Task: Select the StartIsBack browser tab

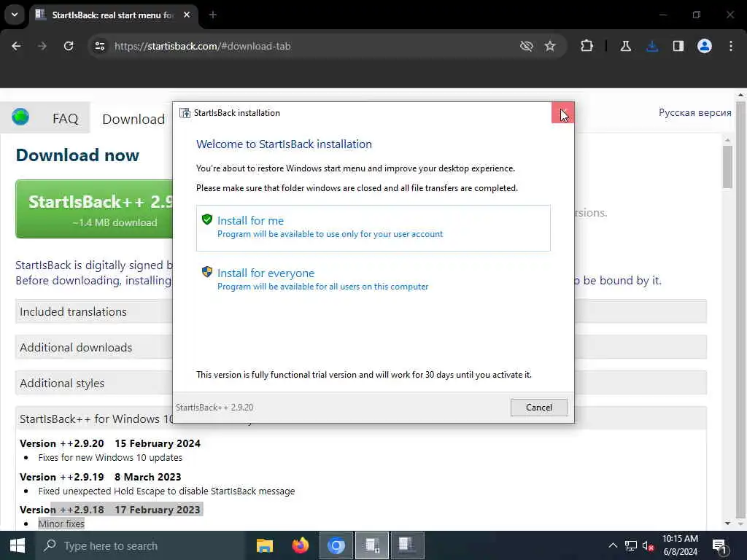Action: point(113,15)
